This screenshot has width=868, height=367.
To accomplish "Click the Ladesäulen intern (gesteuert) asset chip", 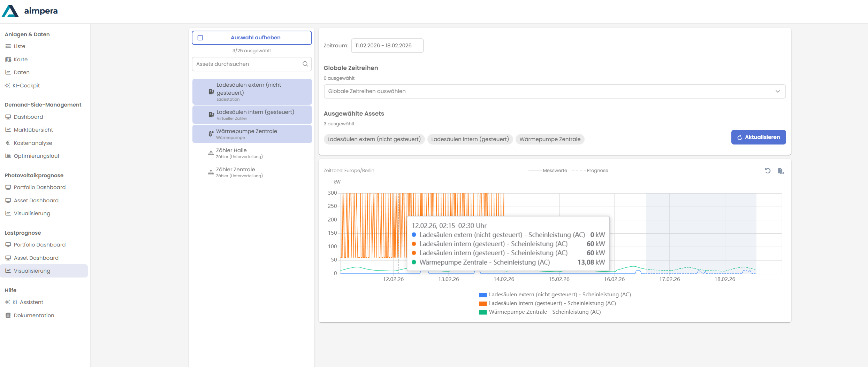I will click(470, 139).
